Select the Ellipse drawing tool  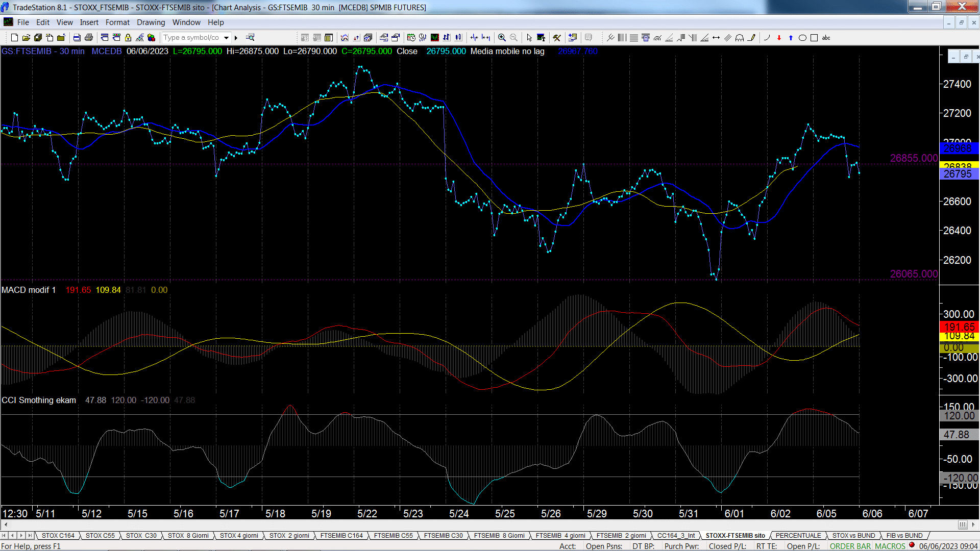802,37
